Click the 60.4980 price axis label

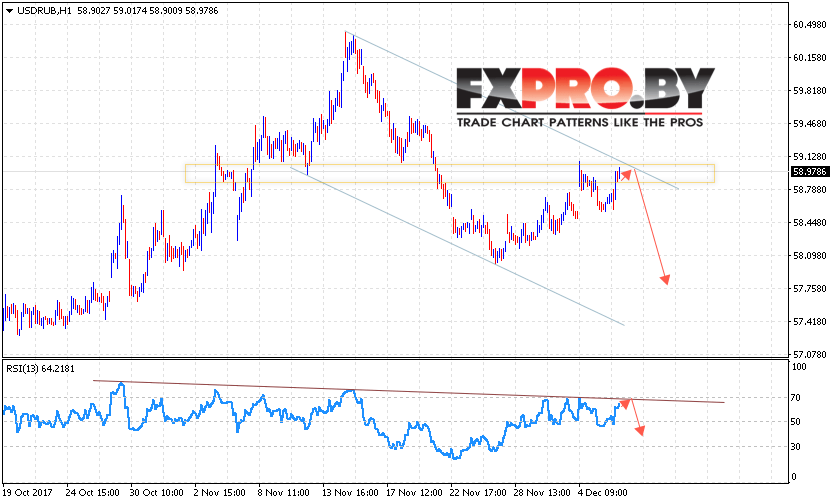pyautogui.click(x=810, y=24)
